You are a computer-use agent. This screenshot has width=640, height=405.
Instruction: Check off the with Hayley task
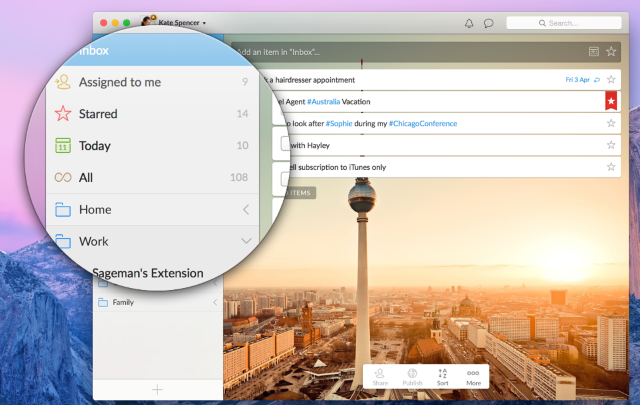(x=285, y=144)
